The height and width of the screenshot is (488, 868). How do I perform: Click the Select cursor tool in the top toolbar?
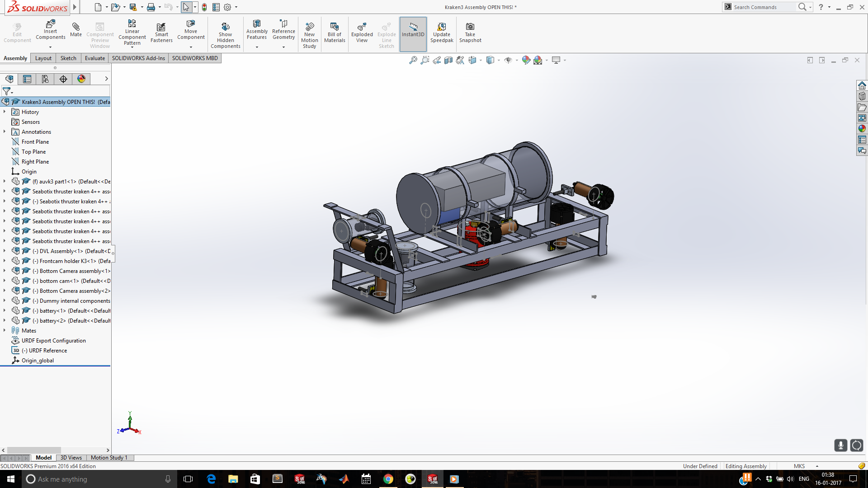click(186, 7)
